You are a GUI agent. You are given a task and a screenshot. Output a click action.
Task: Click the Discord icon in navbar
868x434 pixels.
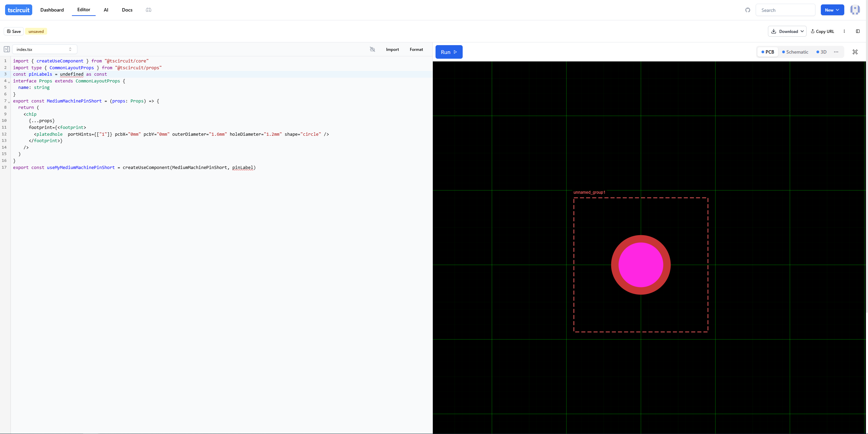(149, 10)
